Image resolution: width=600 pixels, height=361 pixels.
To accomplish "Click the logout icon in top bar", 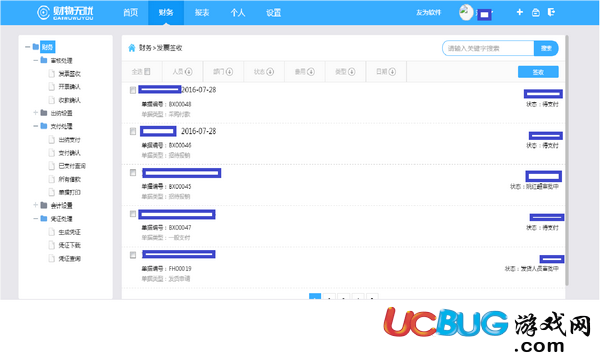I will [551, 12].
